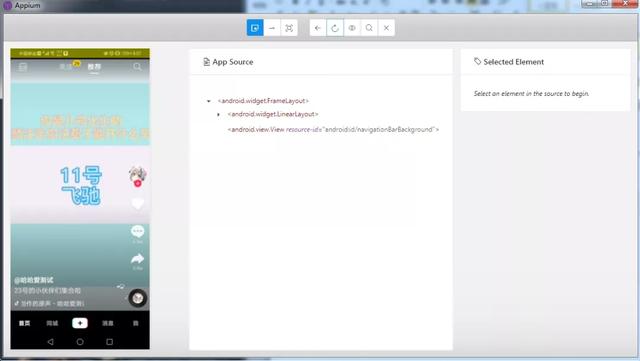
Task: Toggle recording with the eye icon
Action: (x=352, y=28)
